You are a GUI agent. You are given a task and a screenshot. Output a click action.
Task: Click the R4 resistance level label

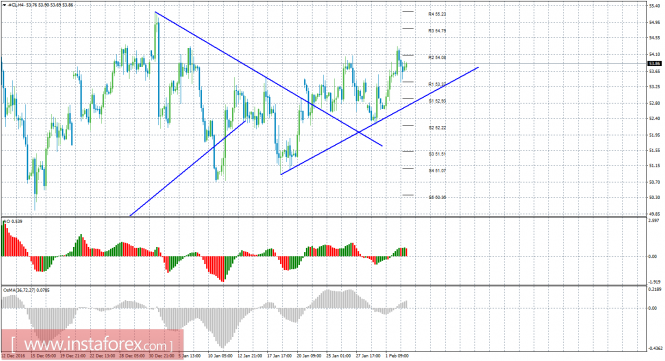click(x=437, y=14)
